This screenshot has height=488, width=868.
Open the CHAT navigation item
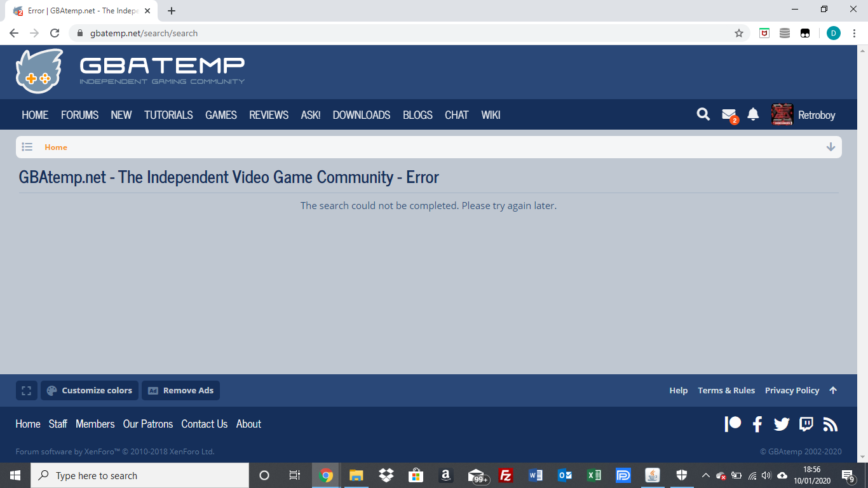(x=457, y=115)
